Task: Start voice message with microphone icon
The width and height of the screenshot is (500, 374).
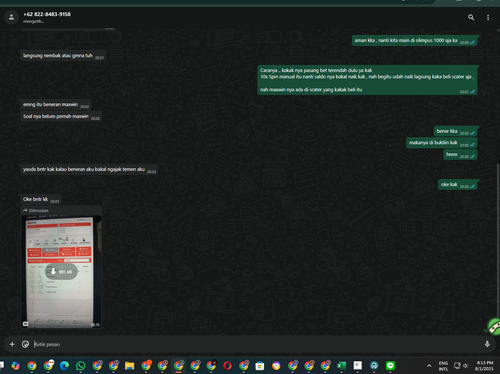Action: [x=487, y=344]
